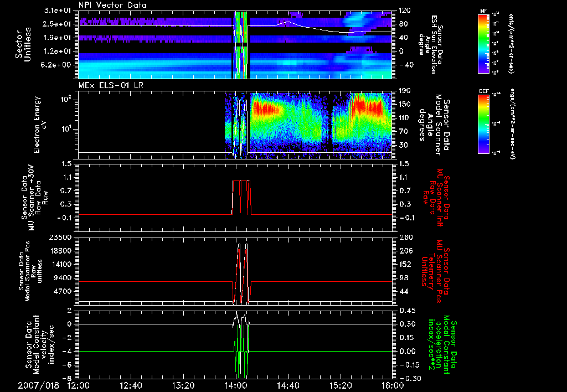The width and height of the screenshot is (567, 392).
Task: Click the 15:20 time axis label
Action: [x=340, y=385]
